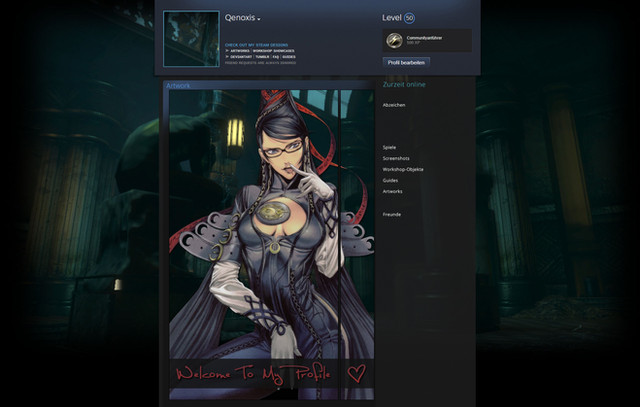Click the Zurzeit online status text
The height and width of the screenshot is (407, 640).
point(404,85)
